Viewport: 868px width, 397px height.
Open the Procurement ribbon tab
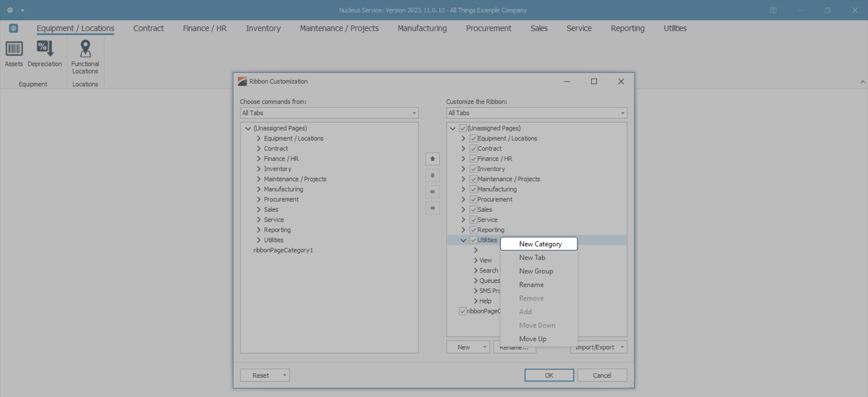(x=489, y=28)
